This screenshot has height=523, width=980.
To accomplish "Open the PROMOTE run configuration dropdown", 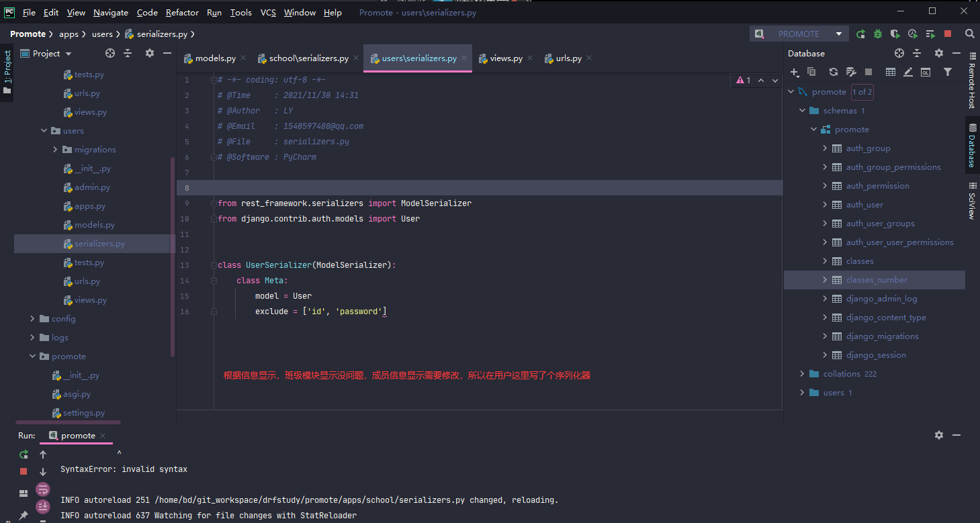I will (x=798, y=34).
